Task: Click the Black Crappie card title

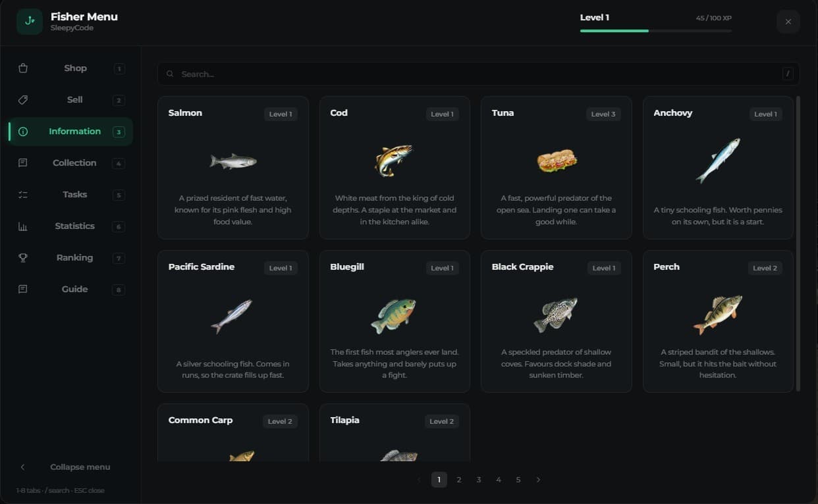Action: 522,267
